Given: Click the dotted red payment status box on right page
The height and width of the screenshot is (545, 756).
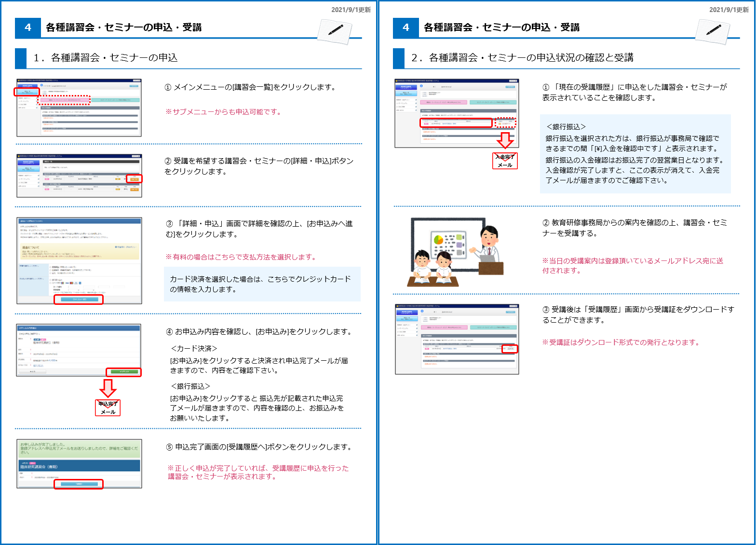Looking at the screenshot, I should point(505,123).
